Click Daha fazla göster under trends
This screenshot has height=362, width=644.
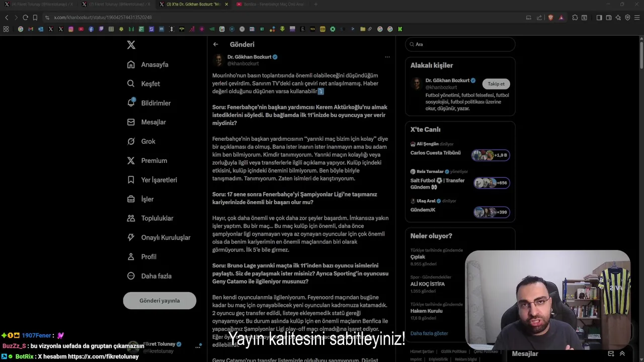pos(429,333)
